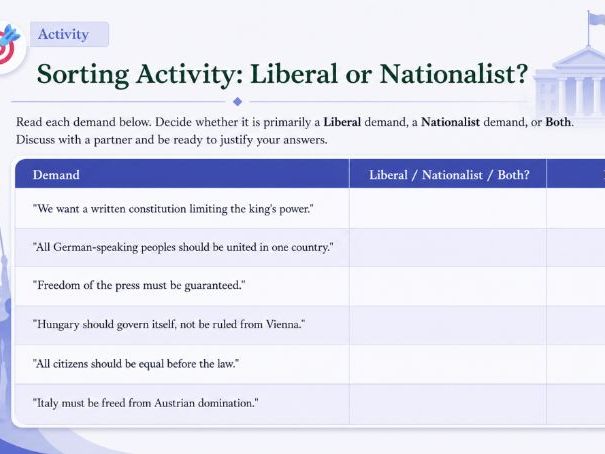605x454 pixels.
Task: Click the diamond divider under the title
Action: tap(238, 102)
